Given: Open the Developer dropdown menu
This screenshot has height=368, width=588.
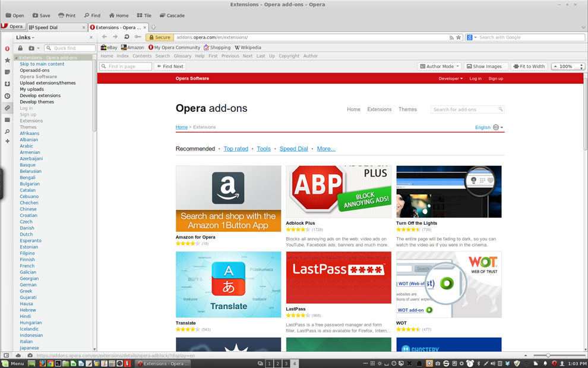Looking at the screenshot, I should tap(450, 78).
